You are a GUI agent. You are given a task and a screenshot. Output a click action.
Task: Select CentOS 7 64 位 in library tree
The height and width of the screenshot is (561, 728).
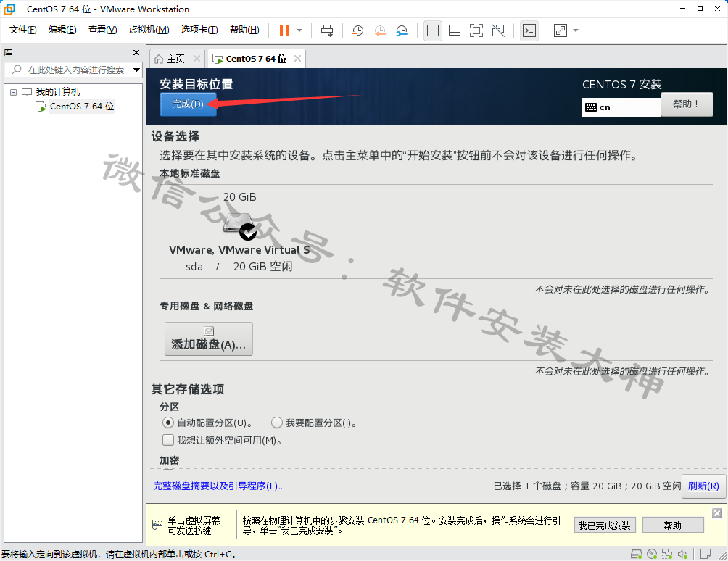pos(82,107)
